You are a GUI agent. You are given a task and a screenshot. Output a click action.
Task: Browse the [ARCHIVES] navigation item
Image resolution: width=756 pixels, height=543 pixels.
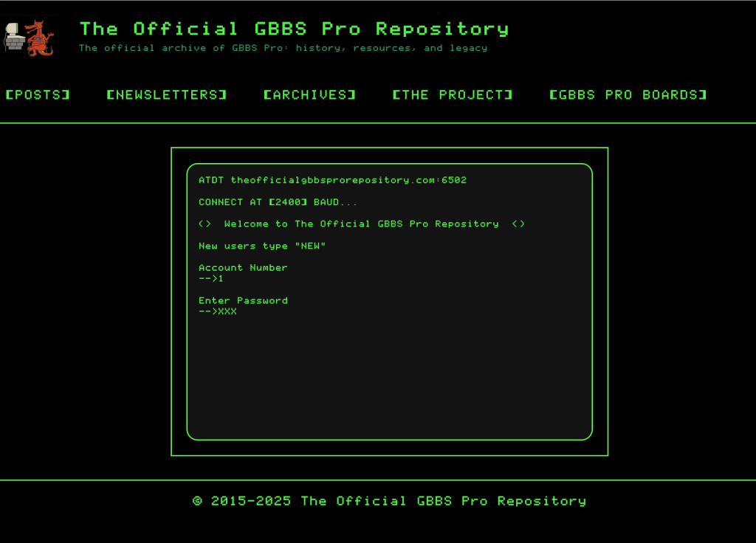click(x=309, y=94)
